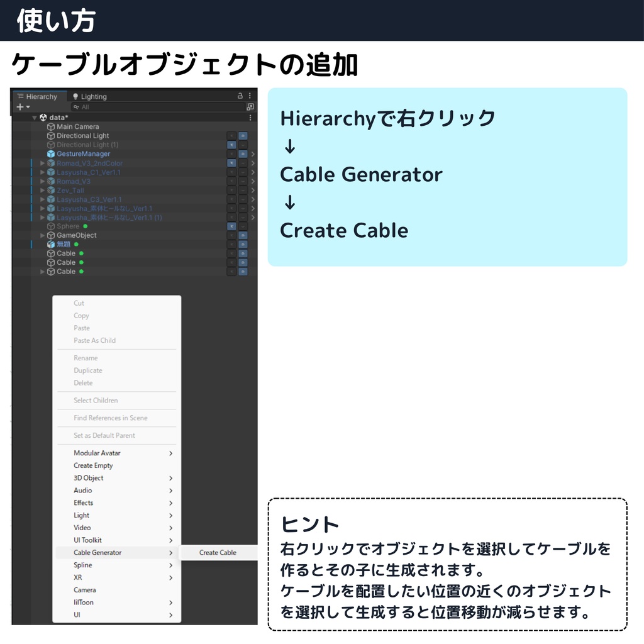Click the lock icon in Hierarchy header
The width and height of the screenshot is (644, 644).
click(240, 96)
